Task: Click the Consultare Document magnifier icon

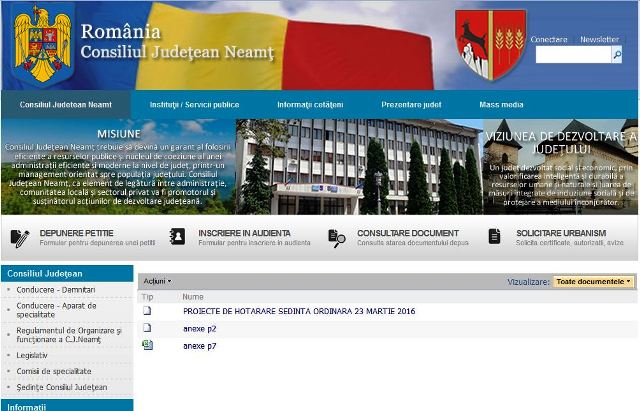Action: click(337, 238)
